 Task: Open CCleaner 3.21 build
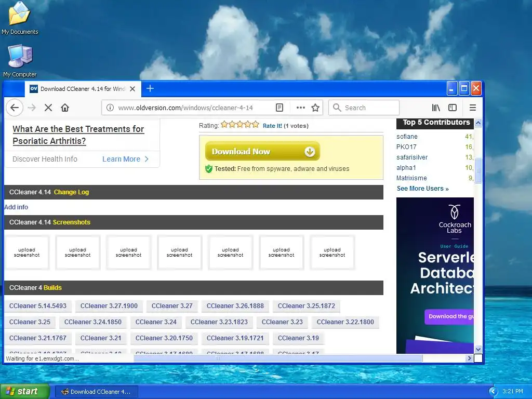[x=101, y=338]
